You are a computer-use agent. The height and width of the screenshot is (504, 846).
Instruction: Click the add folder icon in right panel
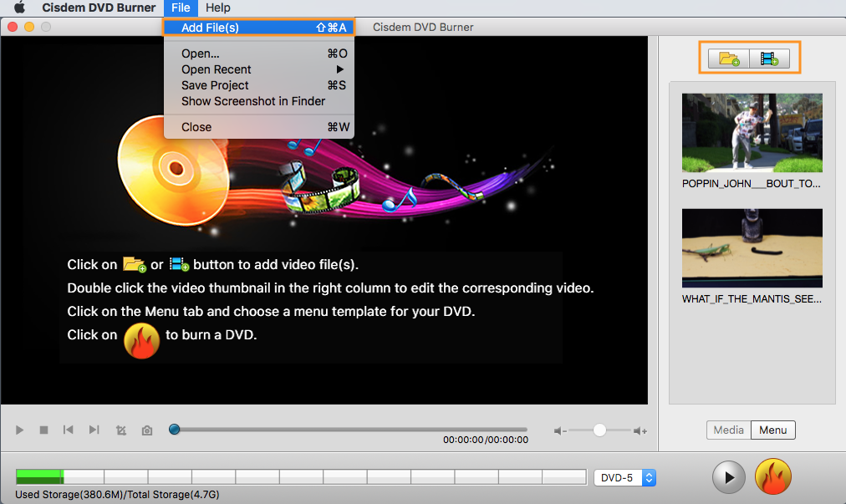coord(728,59)
